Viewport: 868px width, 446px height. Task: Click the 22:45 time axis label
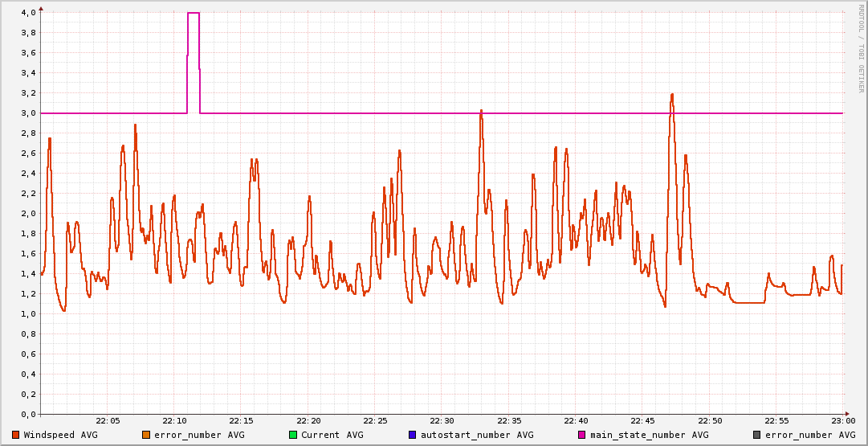tap(642, 421)
